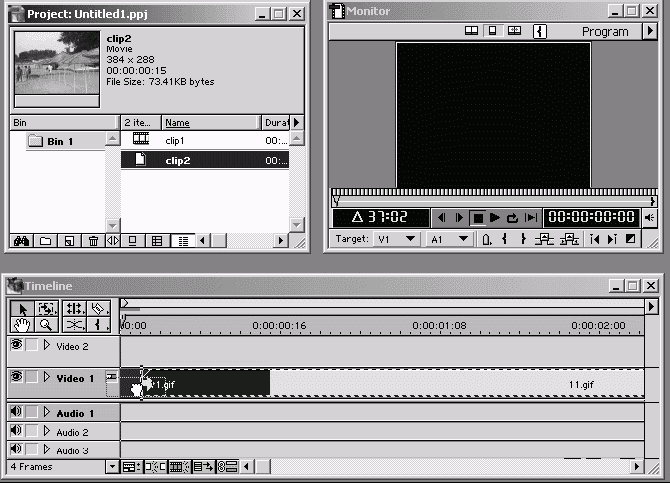Hide the Video 2 track with eye icon

16,345
